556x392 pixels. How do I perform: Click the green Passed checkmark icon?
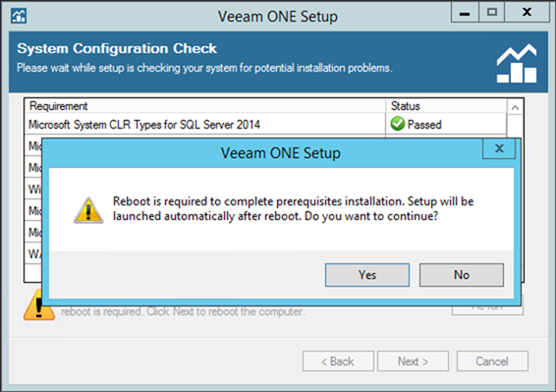(x=398, y=124)
